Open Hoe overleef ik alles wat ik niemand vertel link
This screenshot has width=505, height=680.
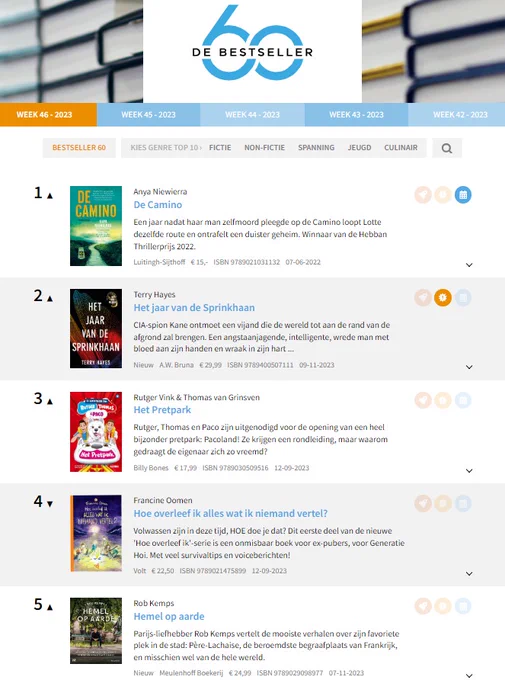pos(230,513)
